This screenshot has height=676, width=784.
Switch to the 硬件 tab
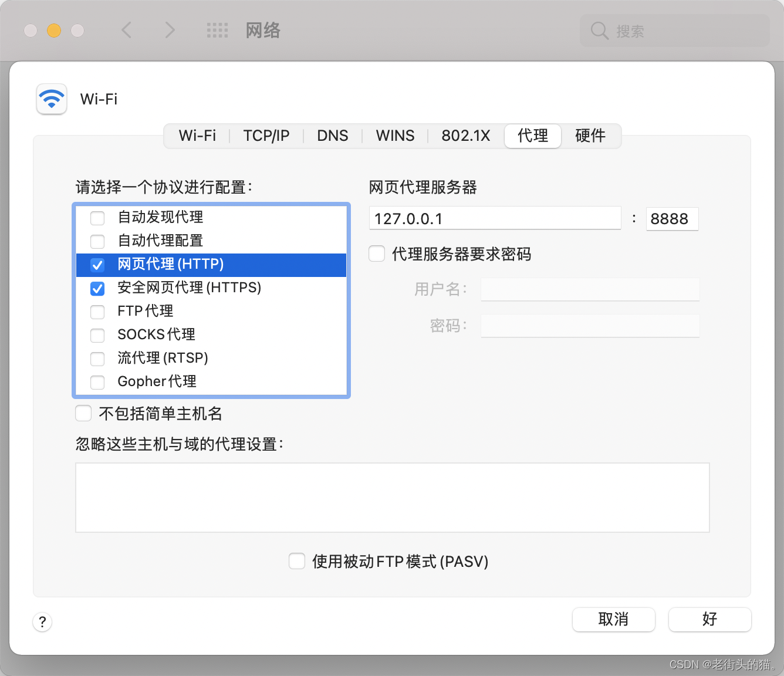(590, 136)
